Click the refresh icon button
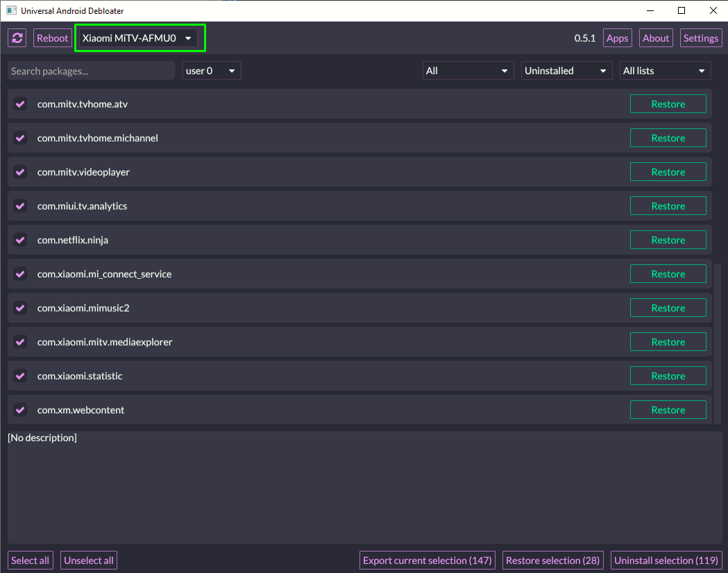 (x=17, y=38)
